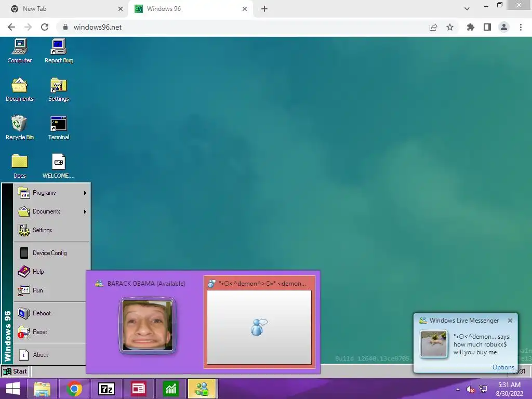Screen dimensions: 532x399
Task: Open Programs in the Start menu
Action: pyautogui.click(x=51, y=193)
